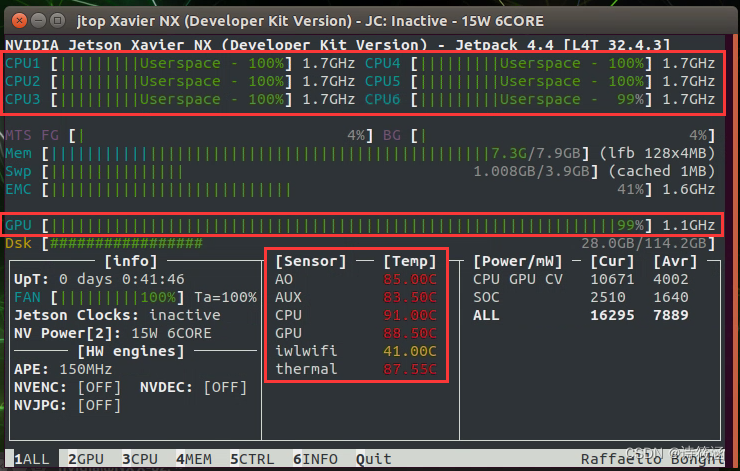
Task: Click the CPU temperature 91.00C
Action: 410,315
